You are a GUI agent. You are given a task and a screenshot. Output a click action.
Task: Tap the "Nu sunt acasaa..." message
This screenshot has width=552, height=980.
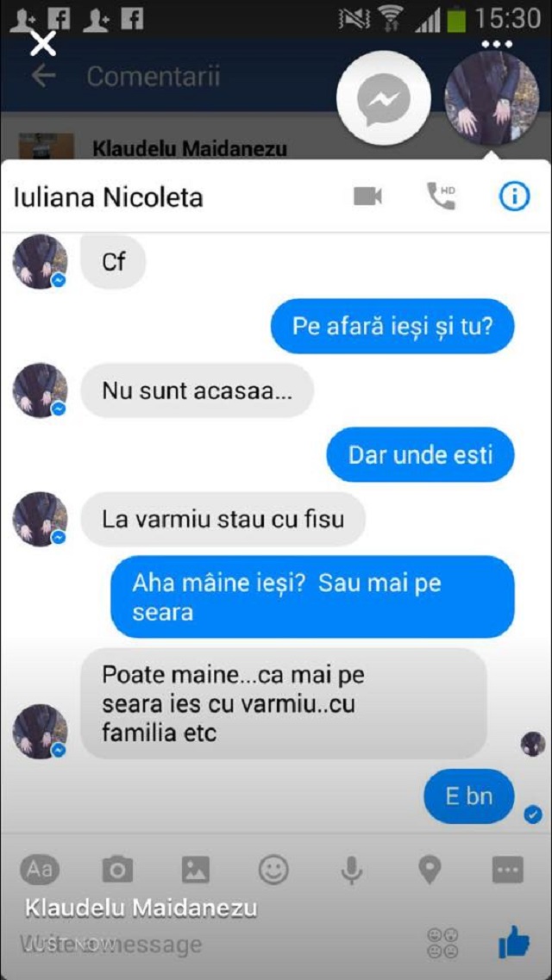click(197, 390)
